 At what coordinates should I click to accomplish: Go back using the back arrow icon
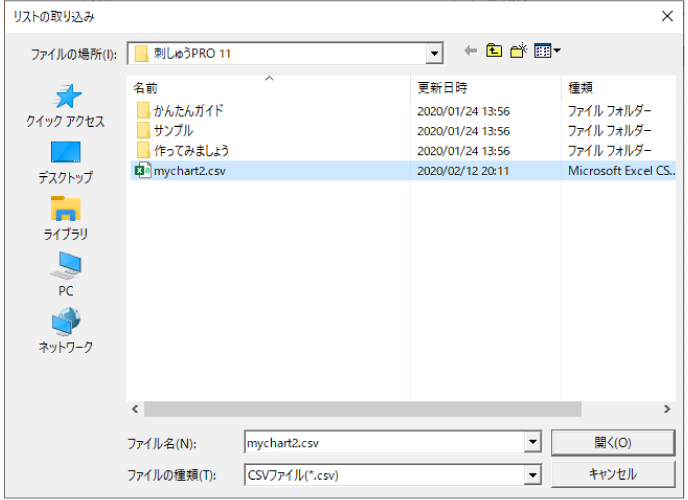[x=470, y=51]
